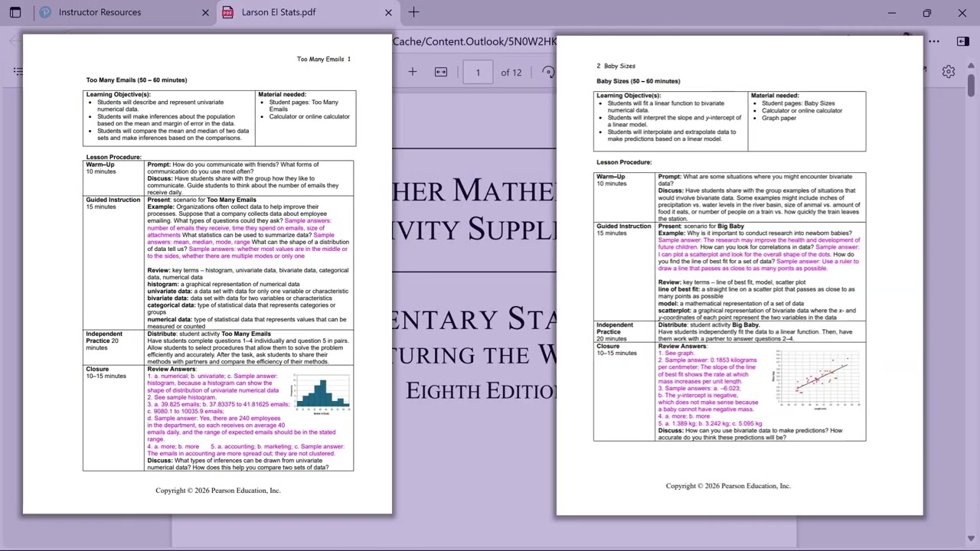Open the browser settings and more menu
The height and width of the screenshot is (551, 980).
click(934, 41)
